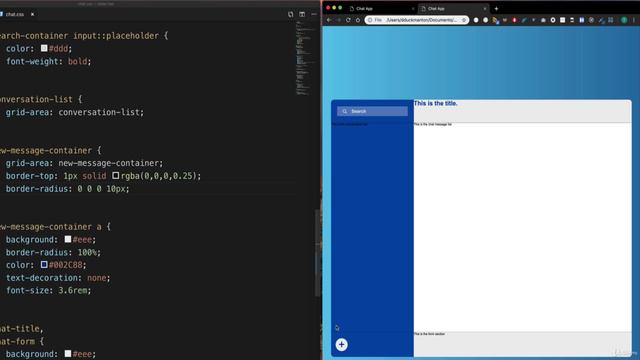The width and height of the screenshot is (640, 360).
Task: Click the form section text
Action: pos(429,334)
